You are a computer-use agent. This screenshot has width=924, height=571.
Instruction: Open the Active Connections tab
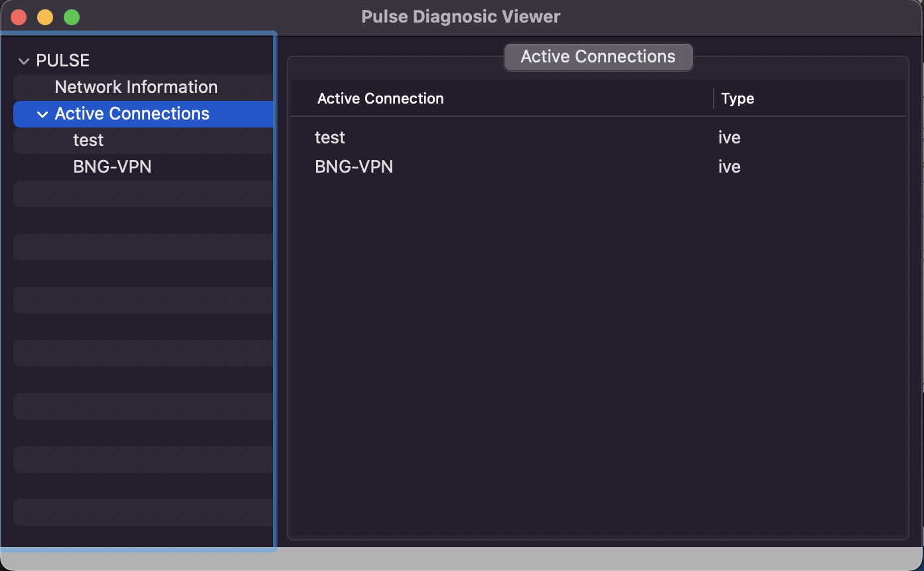pyautogui.click(x=598, y=57)
